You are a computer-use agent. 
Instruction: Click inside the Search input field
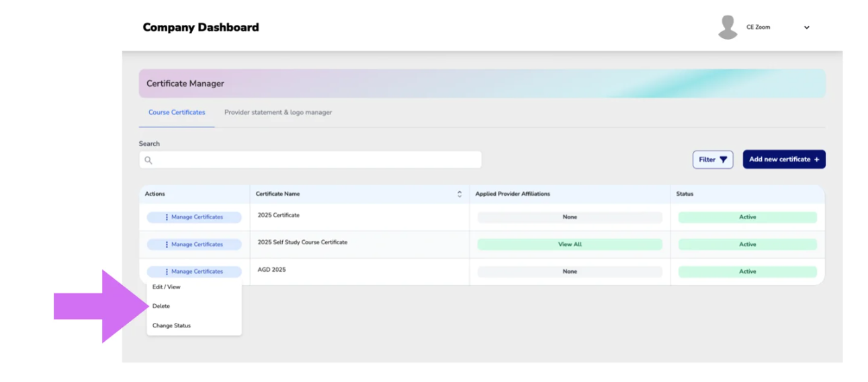[x=310, y=159]
